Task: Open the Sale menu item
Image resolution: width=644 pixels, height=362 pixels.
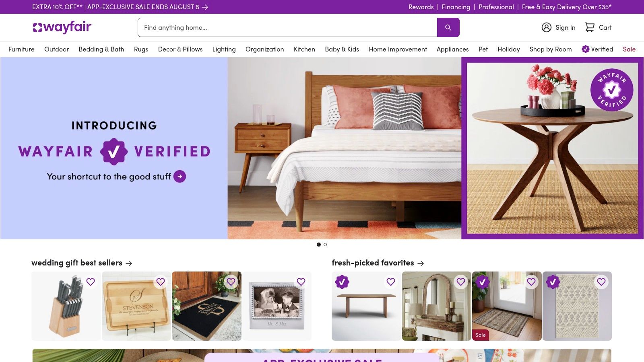Action: [x=629, y=49]
